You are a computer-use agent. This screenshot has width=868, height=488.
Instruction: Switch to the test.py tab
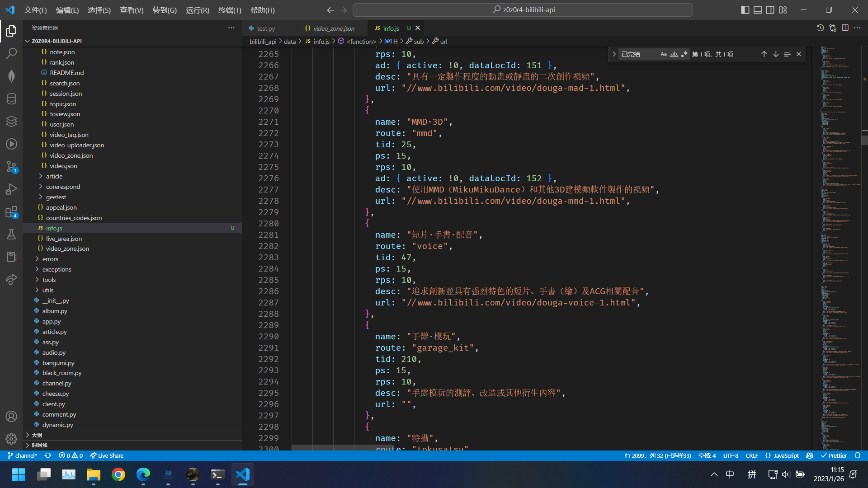[266, 28]
